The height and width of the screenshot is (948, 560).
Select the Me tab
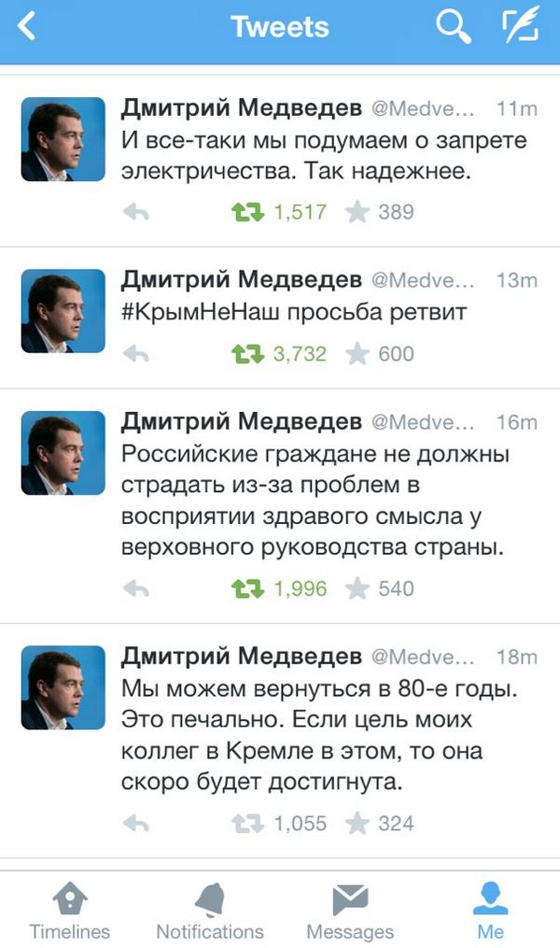coord(490,911)
